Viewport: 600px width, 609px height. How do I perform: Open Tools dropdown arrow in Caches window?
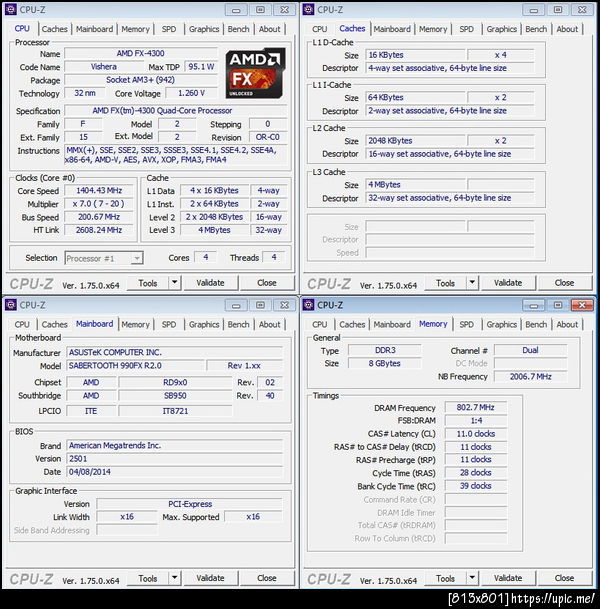click(472, 283)
